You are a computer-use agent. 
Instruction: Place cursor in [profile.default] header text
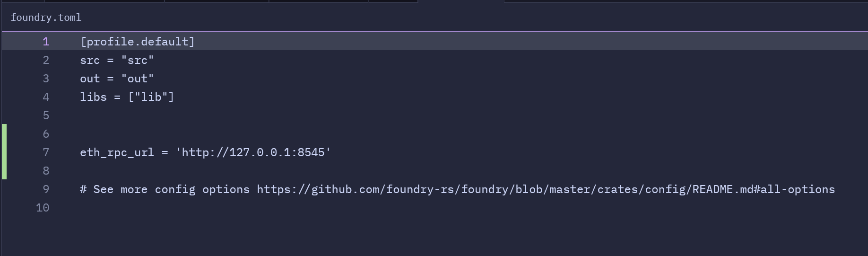(x=137, y=42)
